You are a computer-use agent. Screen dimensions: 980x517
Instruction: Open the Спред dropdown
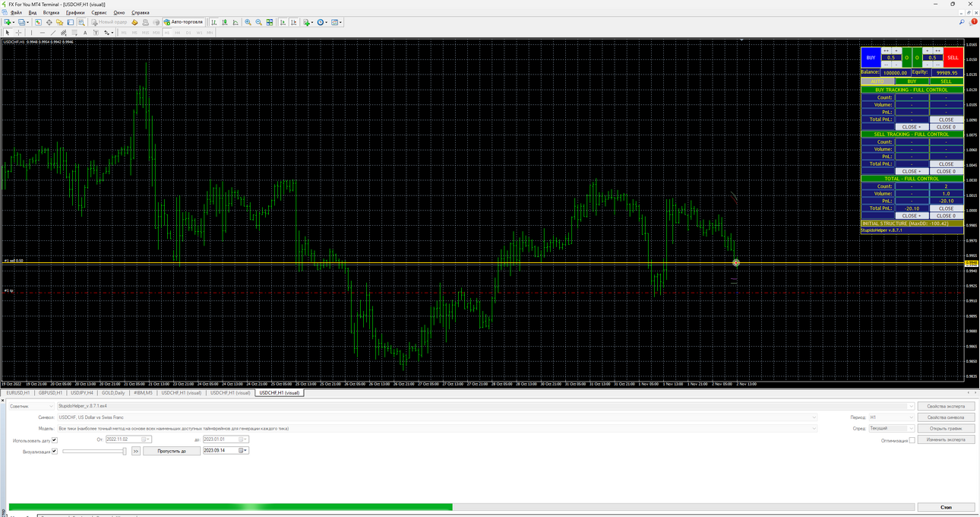891,428
